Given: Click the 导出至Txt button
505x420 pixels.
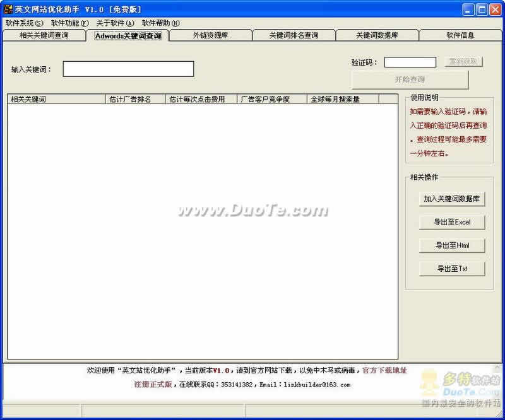Looking at the screenshot, I should coord(452,269).
